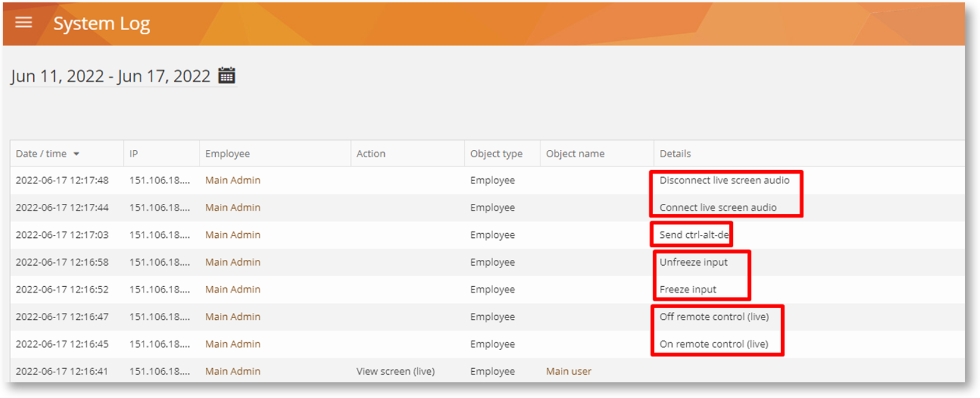Sort by the IP column header
The width and height of the screenshot is (980, 398).
[x=134, y=154]
